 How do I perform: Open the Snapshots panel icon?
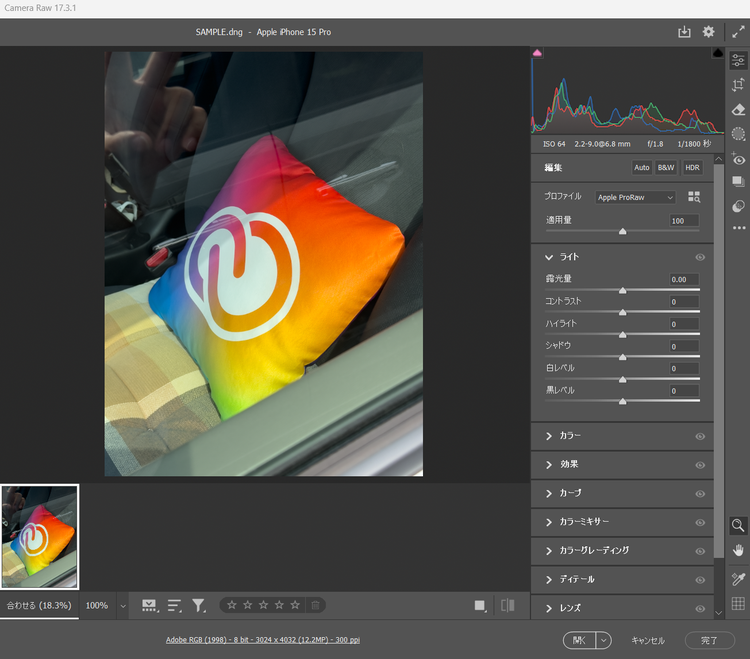coord(738,181)
